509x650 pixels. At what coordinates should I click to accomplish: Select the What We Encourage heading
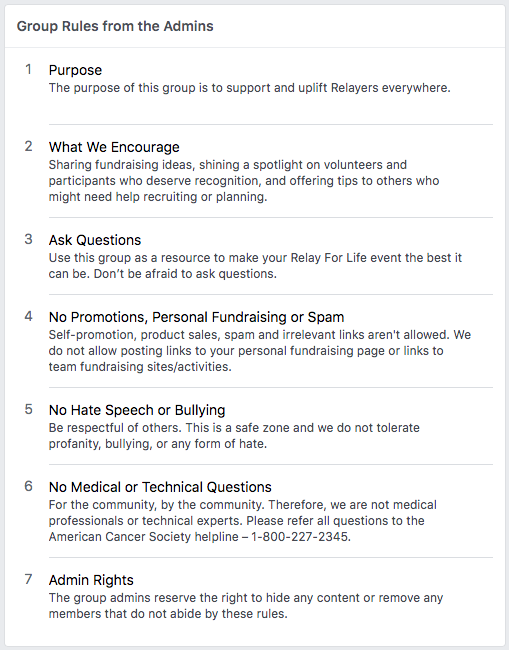[114, 147]
